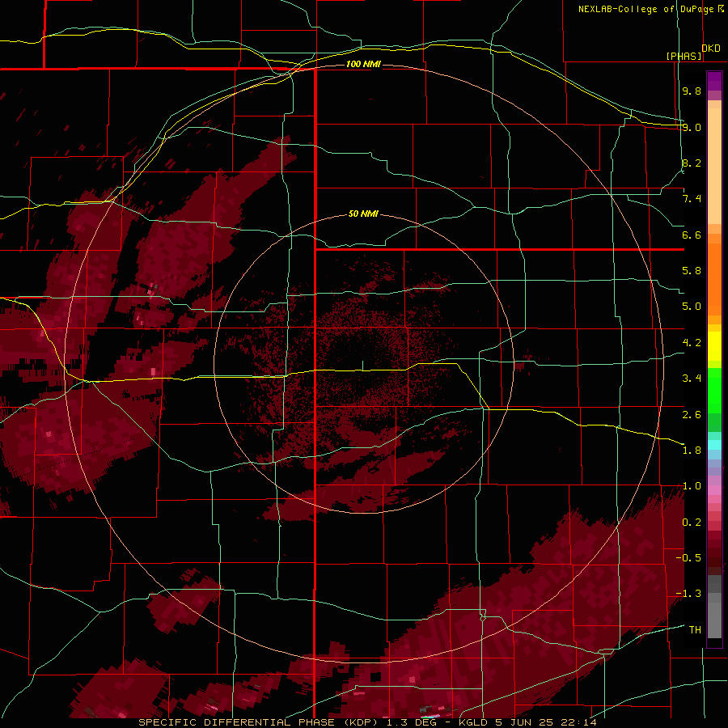Screen dimensions: 728x728
Task: Click the 5.0 value on color scale
Action: (692, 307)
